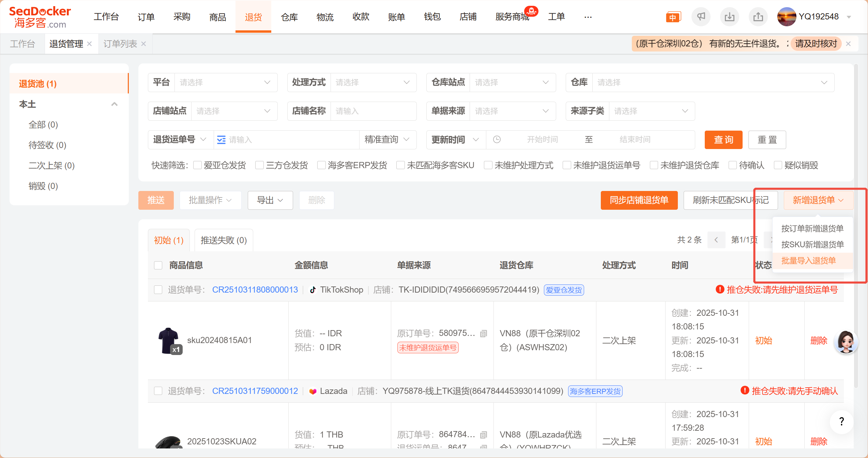The image size is (868, 458).
Task: Click the upload share icon in header
Action: pos(758,16)
